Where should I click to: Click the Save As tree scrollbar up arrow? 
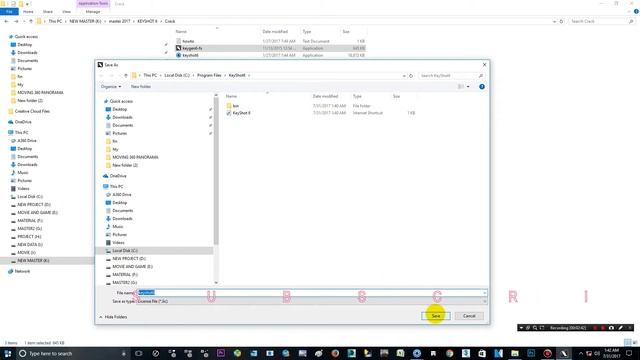216,96
